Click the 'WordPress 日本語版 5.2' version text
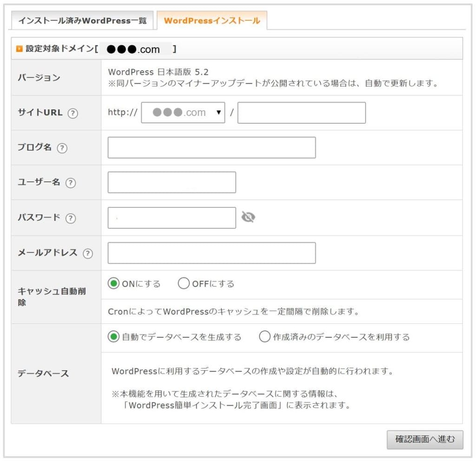This screenshot has width=476, height=461. click(158, 72)
